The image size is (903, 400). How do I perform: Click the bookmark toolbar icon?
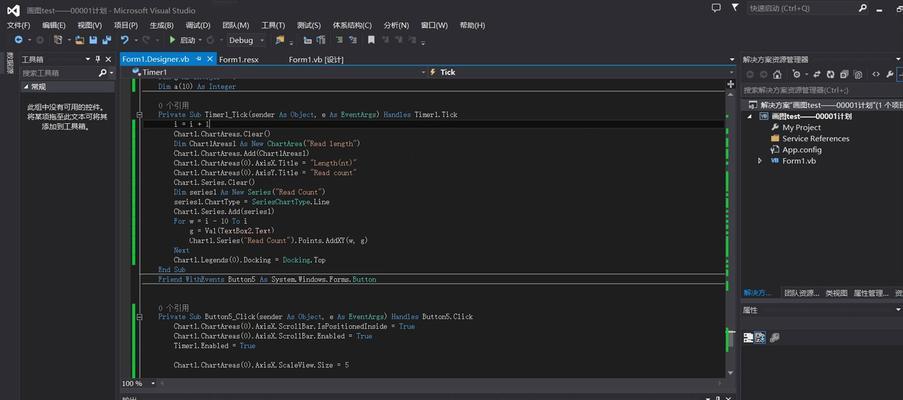coord(371,40)
